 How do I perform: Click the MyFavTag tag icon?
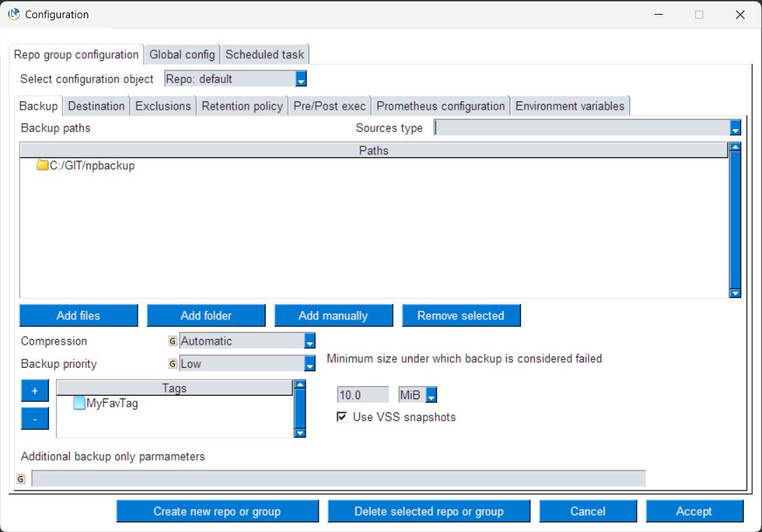click(79, 403)
